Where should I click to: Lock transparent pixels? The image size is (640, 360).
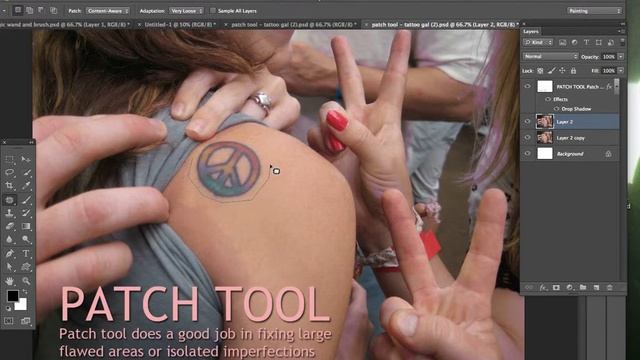(x=540, y=71)
